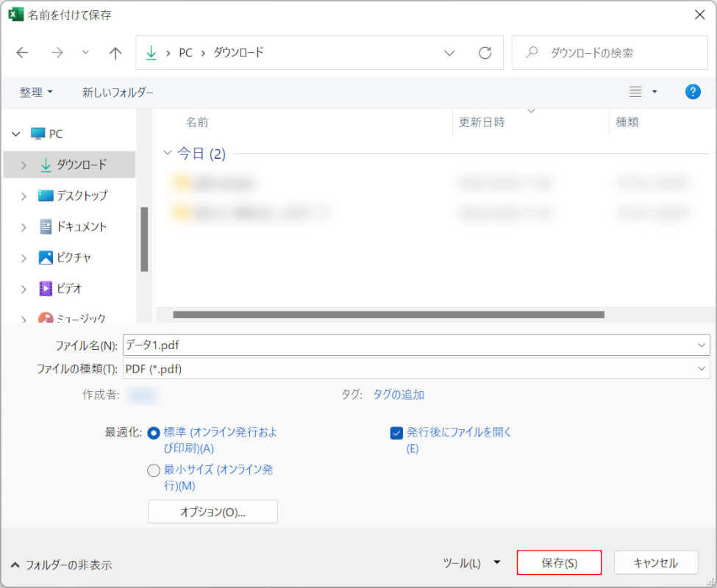
Task: Click the タグの追加 link
Action: [398, 395]
